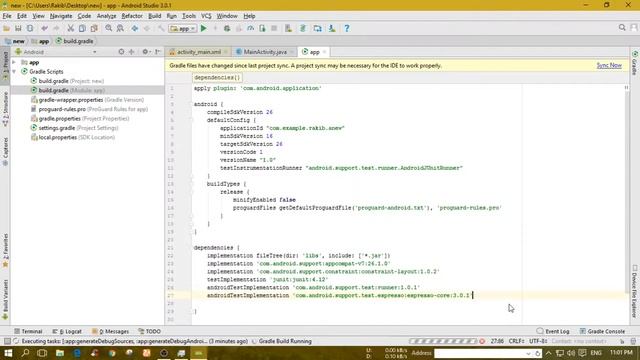Click the Help question mark icon
The height and width of the screenshot is (360, 640).
pos(347,29)
